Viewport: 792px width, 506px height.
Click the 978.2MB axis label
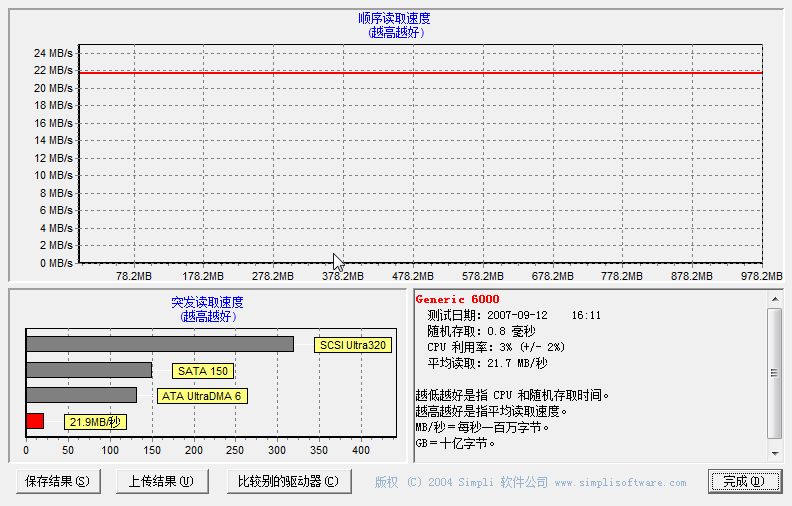pos(762,276)
